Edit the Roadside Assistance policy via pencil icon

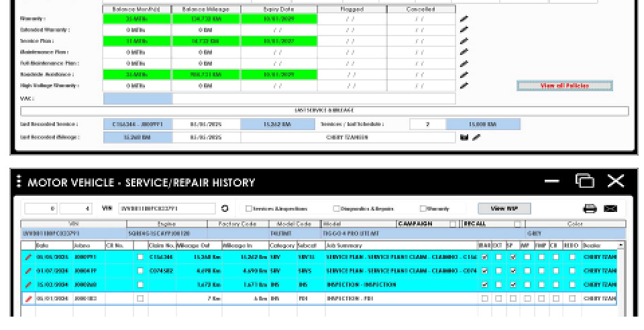[x=464, y=74]
